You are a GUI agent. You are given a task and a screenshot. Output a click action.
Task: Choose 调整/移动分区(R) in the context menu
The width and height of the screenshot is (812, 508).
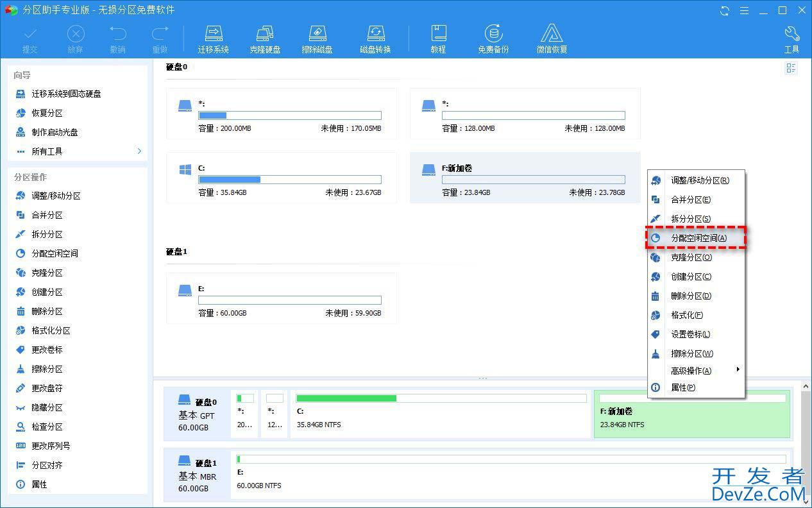pyautogui.click(x=696, y=180)
